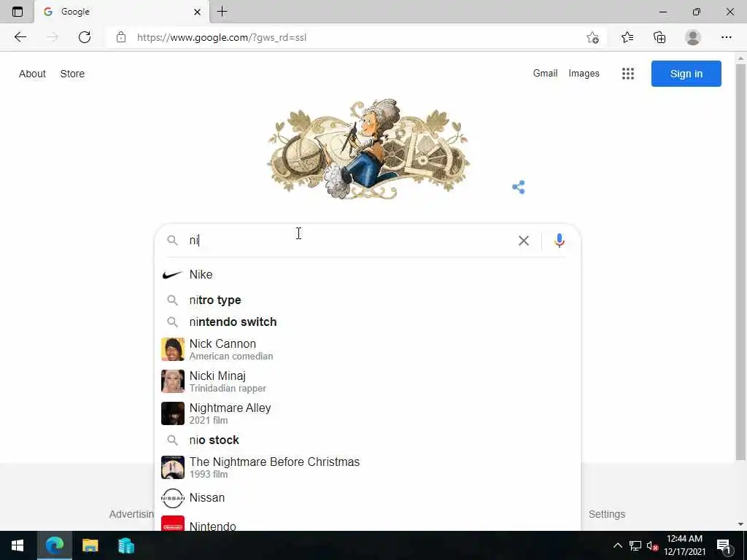Open the taskbar clock and date

[x=684, y=545]
